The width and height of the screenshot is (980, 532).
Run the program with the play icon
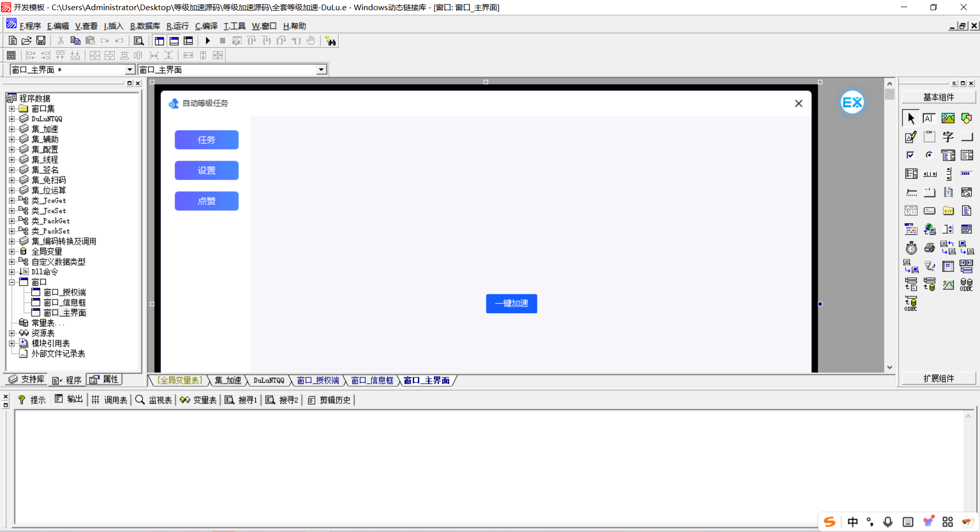coord(208,41)
